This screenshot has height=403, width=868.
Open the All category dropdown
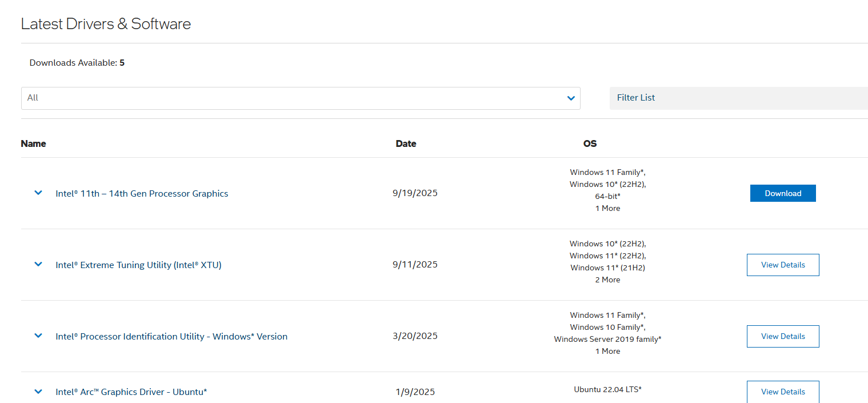[301, 98]
